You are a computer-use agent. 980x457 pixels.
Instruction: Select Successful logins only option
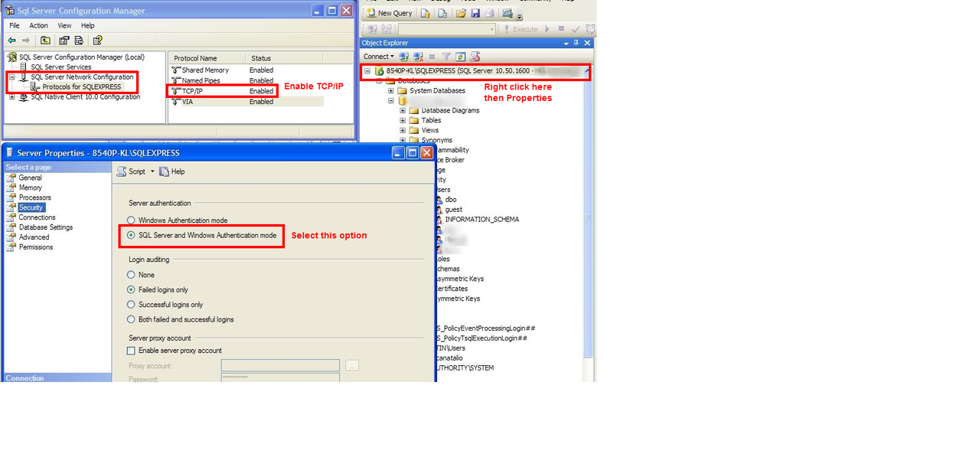click(x=131, y=305)
